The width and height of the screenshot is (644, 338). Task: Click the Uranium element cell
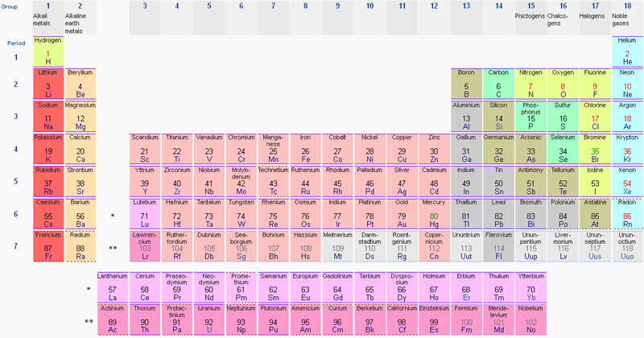coord(208,319)
